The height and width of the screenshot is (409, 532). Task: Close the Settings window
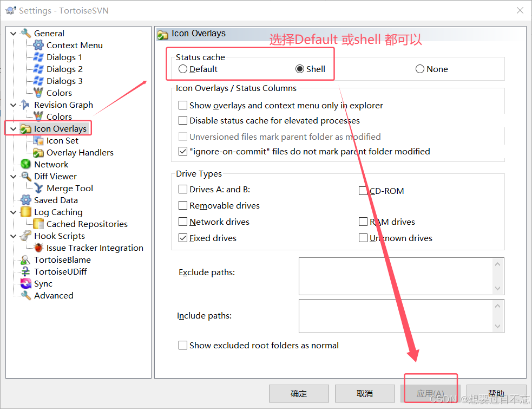[520, 10]
